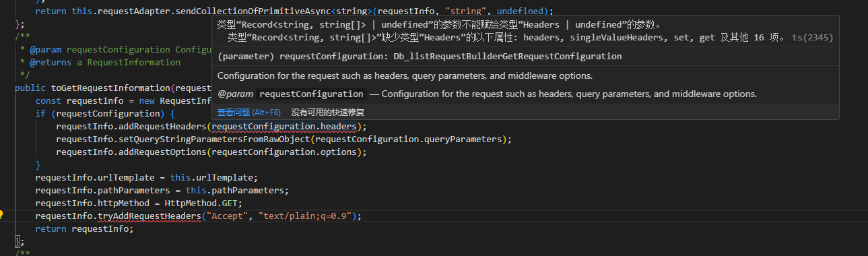Click the toGetRequestInformation method name
The image size is (868, 256).
111,88
